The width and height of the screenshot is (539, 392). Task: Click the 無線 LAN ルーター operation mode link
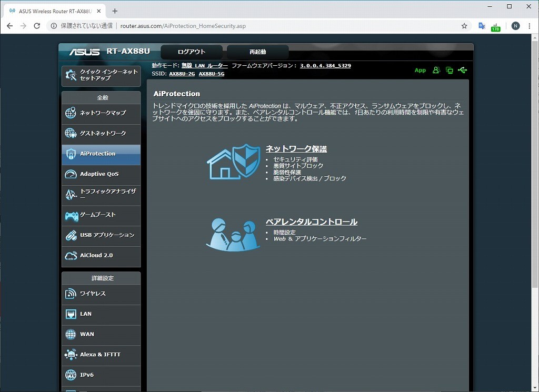pos(205,66)
